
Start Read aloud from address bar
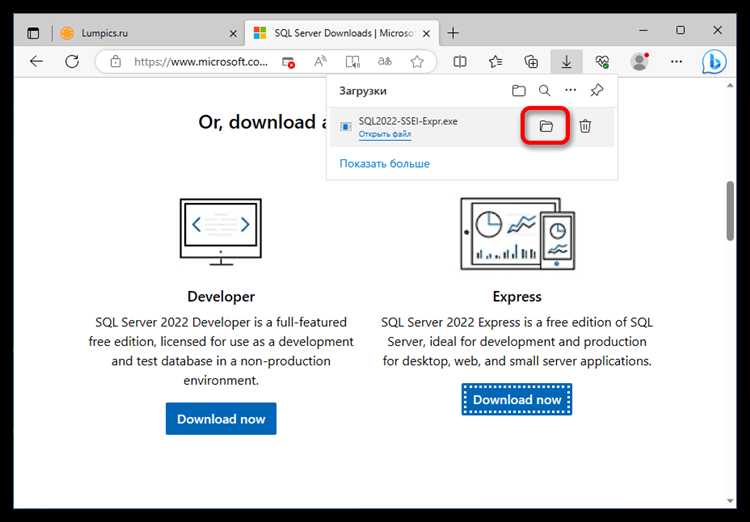coord(320,61)
